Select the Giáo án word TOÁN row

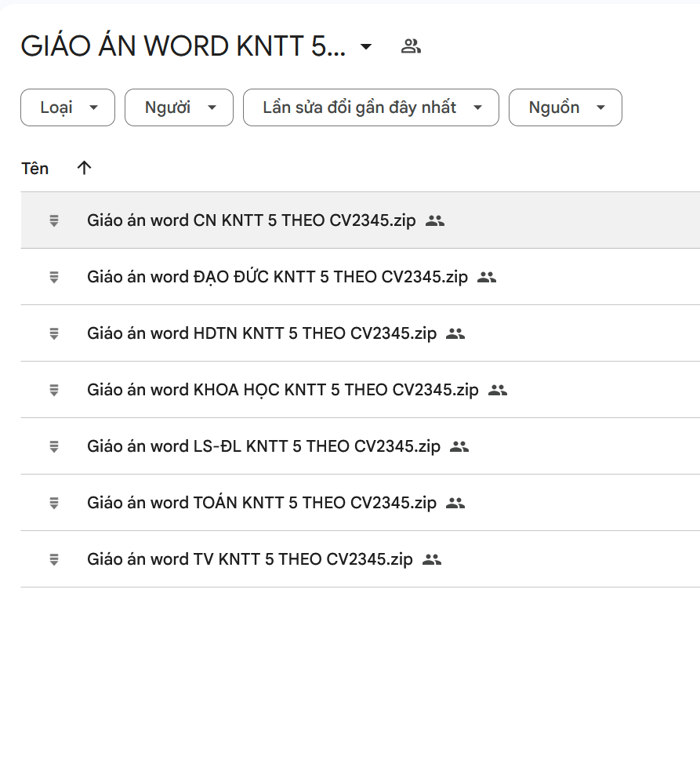[x=262, y=503]
